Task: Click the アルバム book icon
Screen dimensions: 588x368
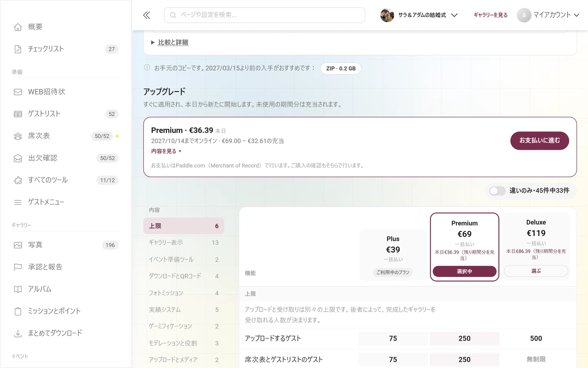Action: point(18,289)
